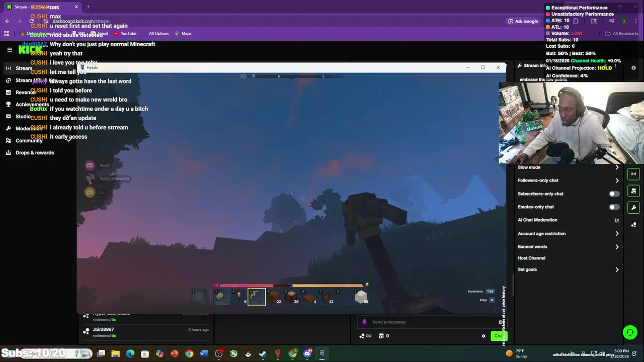Open the YouTube bookmark
644x362 pixels.
coord(125,34)
